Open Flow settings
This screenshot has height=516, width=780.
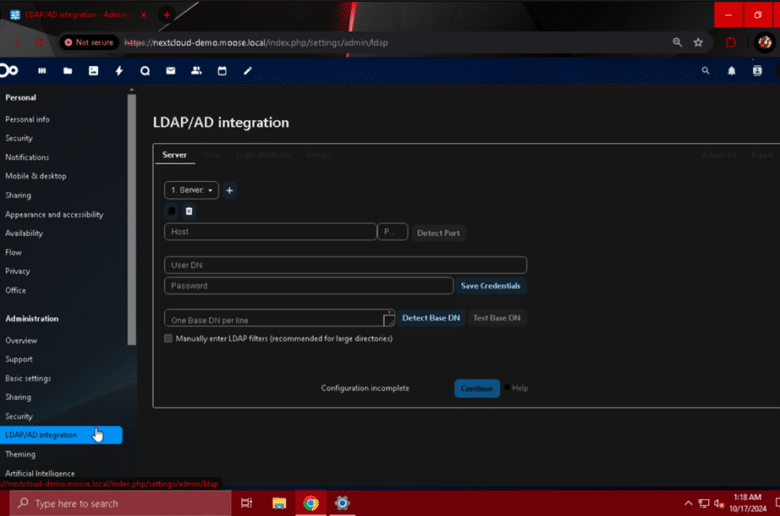tap(13, 252)
